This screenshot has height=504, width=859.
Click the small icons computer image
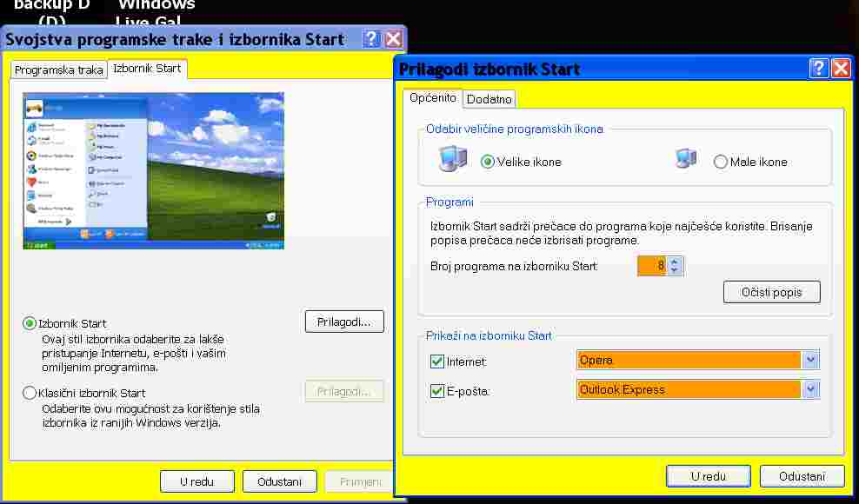[x=686, y=159]
